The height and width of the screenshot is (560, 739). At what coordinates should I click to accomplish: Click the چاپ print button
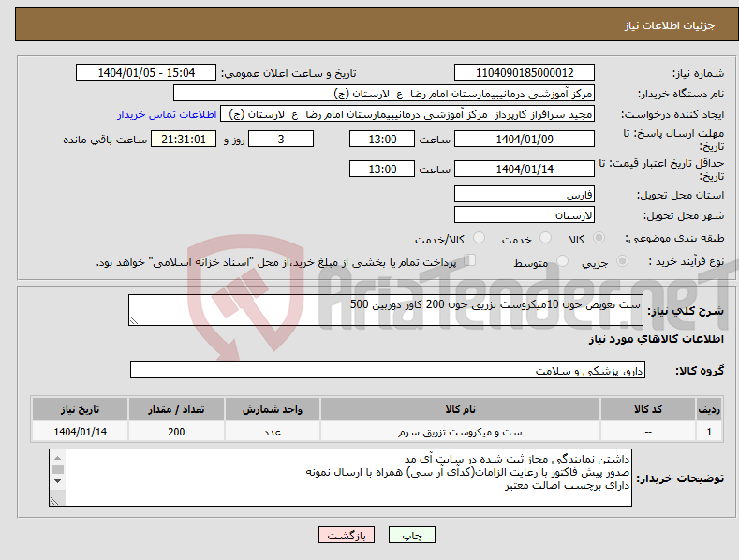tap(412, 536)
